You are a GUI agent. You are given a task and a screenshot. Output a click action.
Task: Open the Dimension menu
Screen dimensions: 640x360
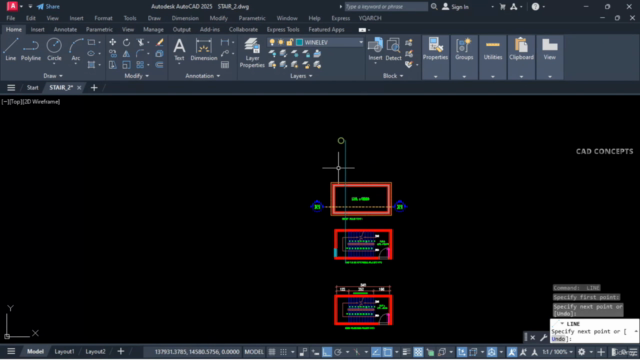pyautogui.click(x=185, y=18)
